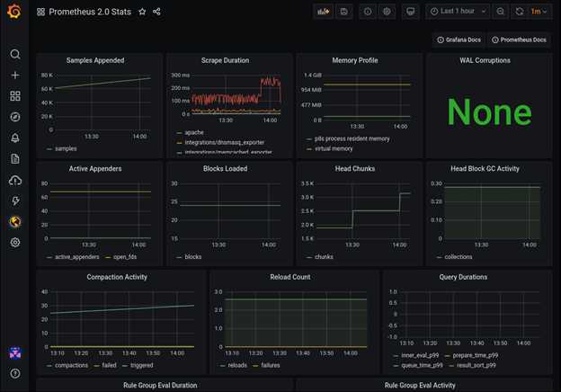The image size is (561, 392).
Task: Toggle the samples series in legend
Action: (x=66, y=148)
